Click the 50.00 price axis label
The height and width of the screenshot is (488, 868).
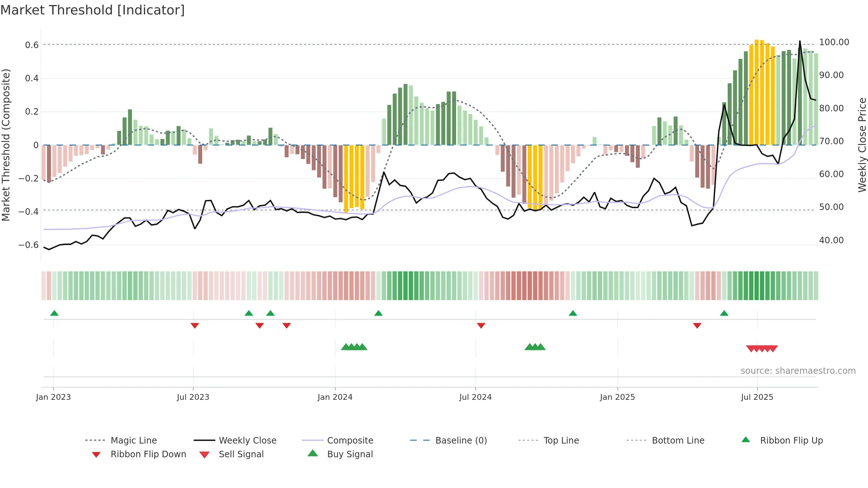pos(831,207)
